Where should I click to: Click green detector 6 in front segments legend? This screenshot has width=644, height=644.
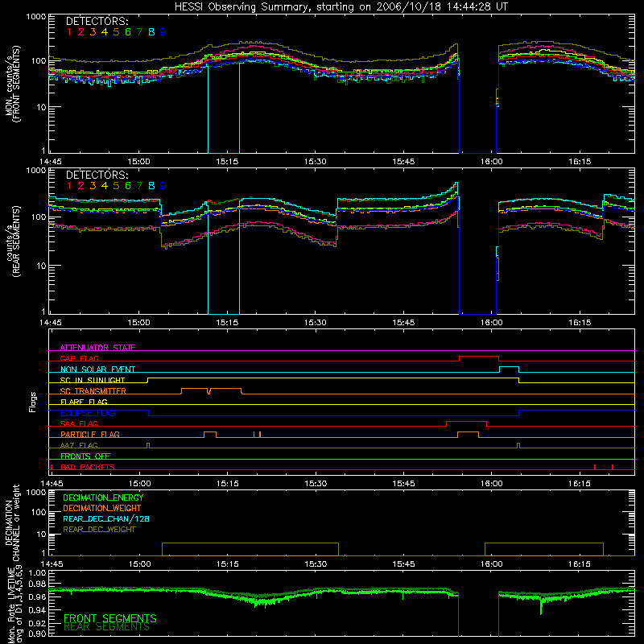(x=128, y=32)
